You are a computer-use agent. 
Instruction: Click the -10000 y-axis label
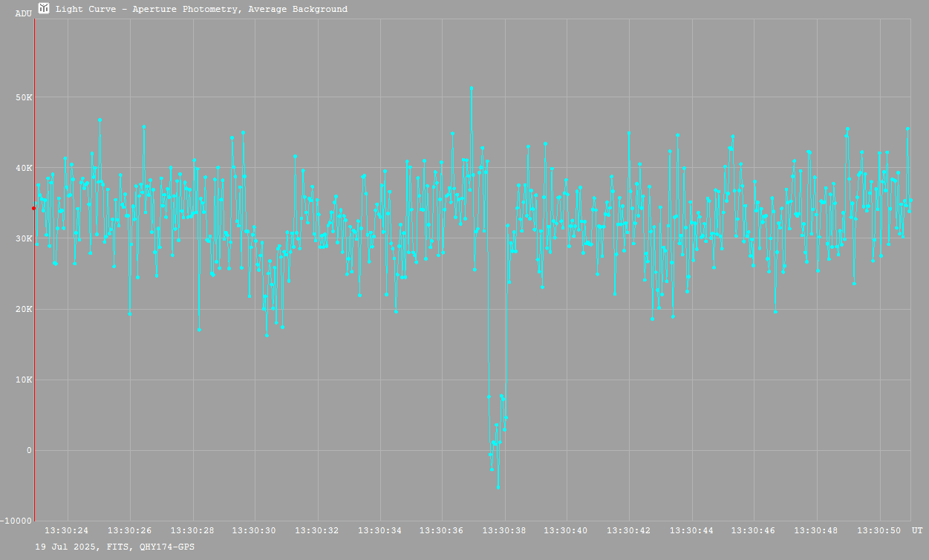17,521
